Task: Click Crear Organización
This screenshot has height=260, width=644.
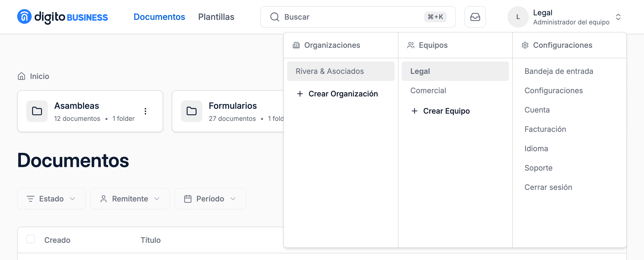Action: 337,94
